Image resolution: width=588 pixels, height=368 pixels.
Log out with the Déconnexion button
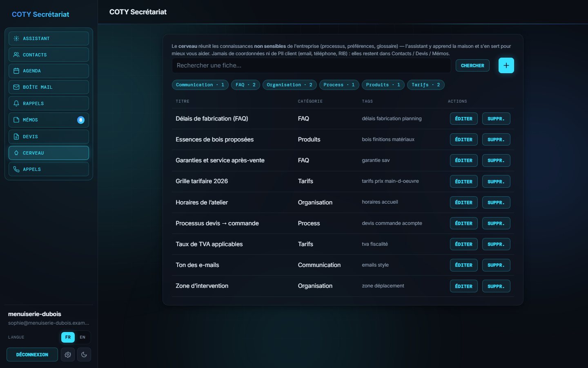coord(32,355)
